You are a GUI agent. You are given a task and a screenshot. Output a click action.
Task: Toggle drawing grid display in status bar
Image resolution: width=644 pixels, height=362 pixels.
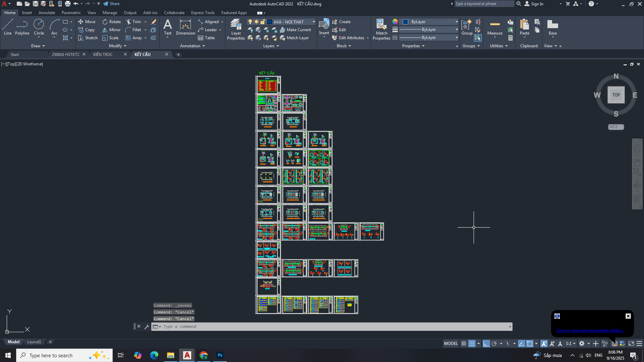[x=464, y=344]
